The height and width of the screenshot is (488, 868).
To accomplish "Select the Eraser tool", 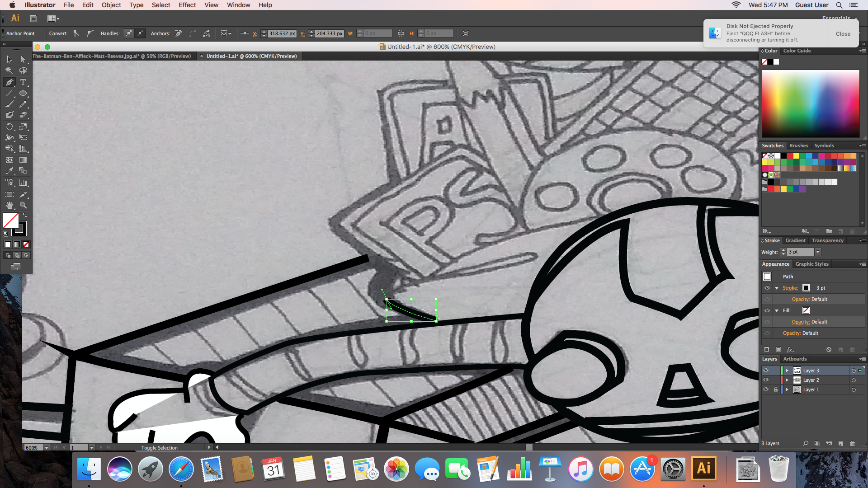I will point(23,115).
